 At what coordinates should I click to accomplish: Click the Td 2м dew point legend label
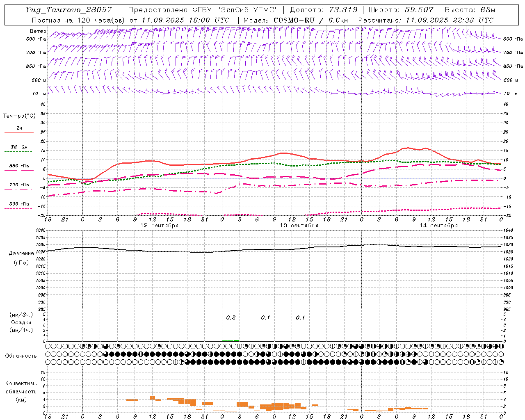(19, 147)
